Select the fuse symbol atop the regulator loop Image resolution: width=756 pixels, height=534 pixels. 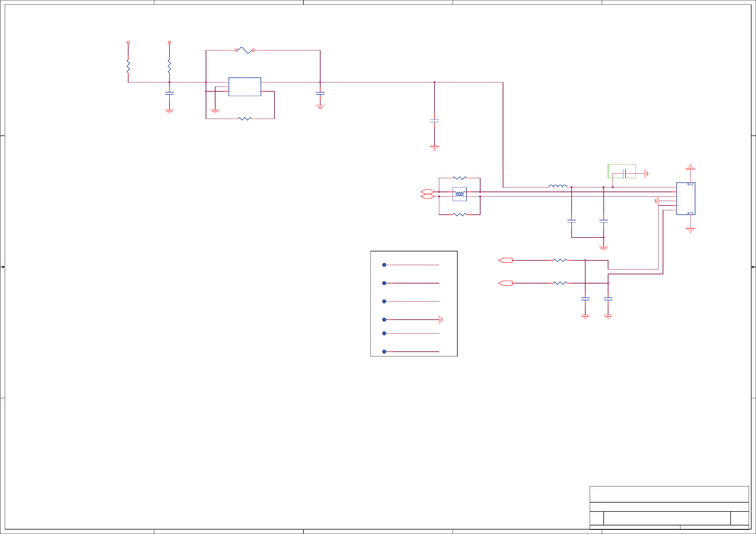click(245, 50)
